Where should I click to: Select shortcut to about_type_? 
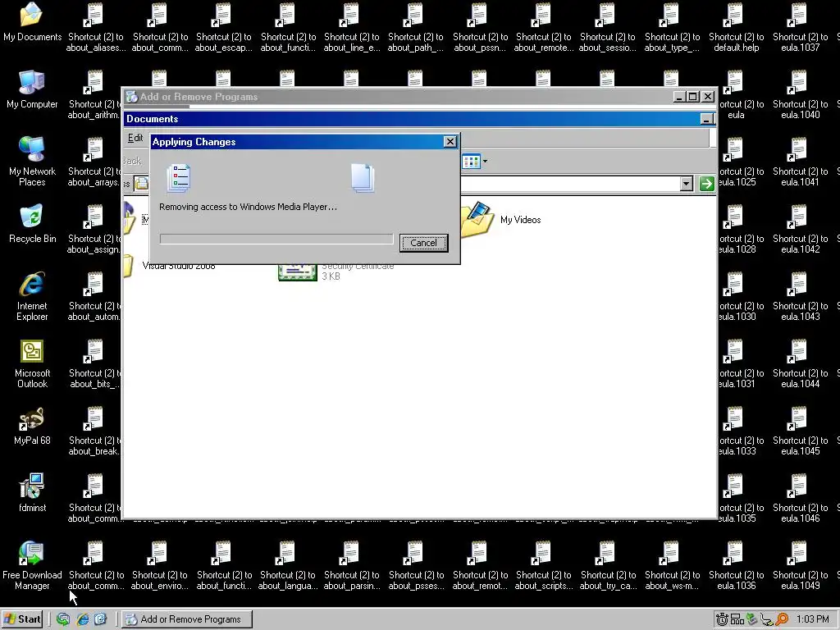pos(672,28)
